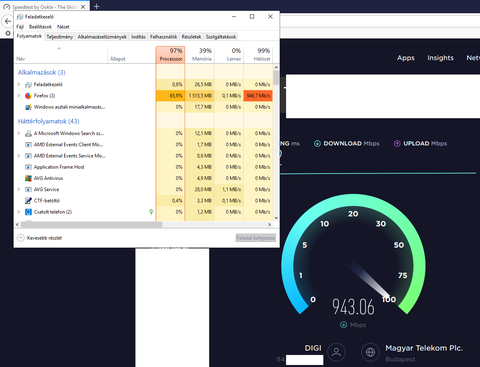
Task: Click Firefox network value 946,7 Mb/s
Action: [258, 96]
